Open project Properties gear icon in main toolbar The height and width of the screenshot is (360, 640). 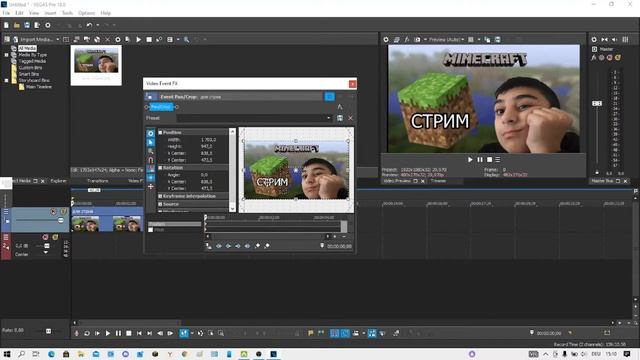[x=48, y=25]
